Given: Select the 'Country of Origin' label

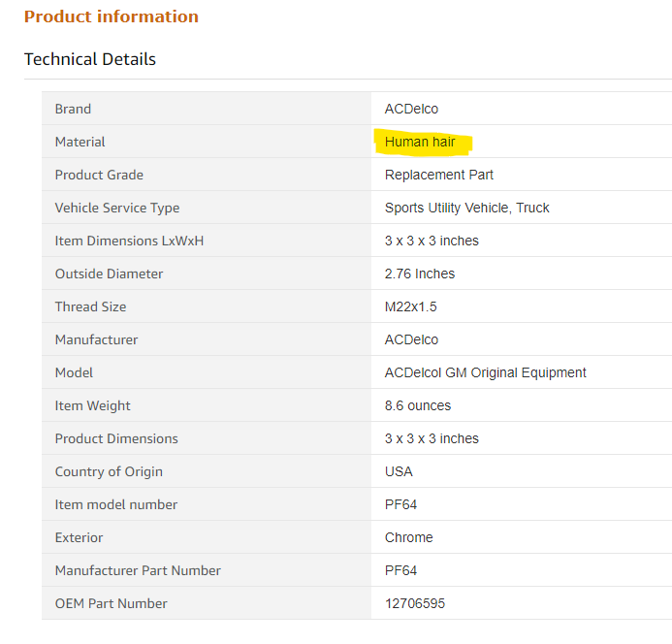Looking at the screenshot, I should 109,472.
